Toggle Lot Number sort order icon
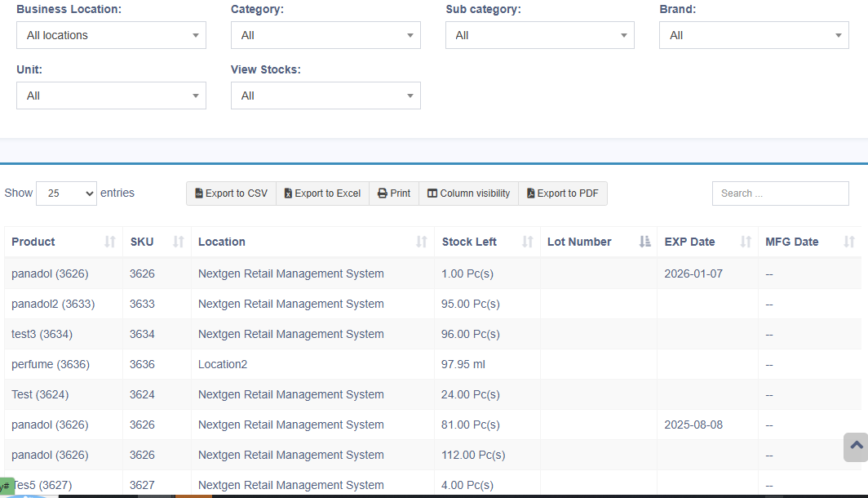This screenshot has height=498, width=868. [x=645, y=242]
